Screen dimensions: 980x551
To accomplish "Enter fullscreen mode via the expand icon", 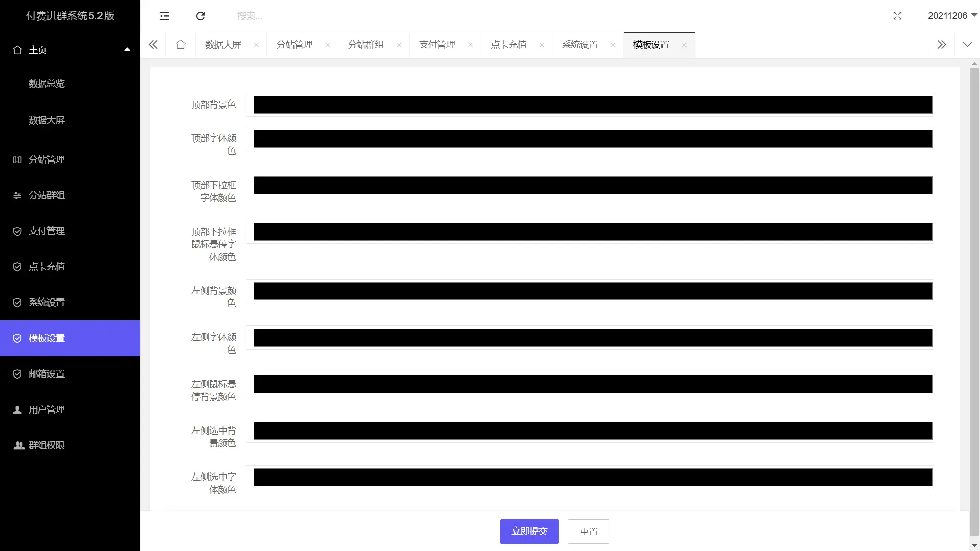I will click(898, 16).
